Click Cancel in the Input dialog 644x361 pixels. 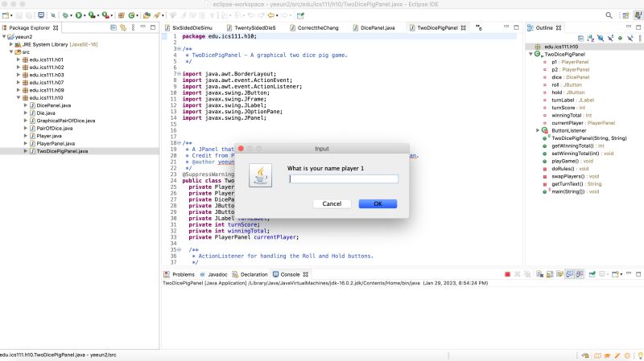tap(332, 204)
